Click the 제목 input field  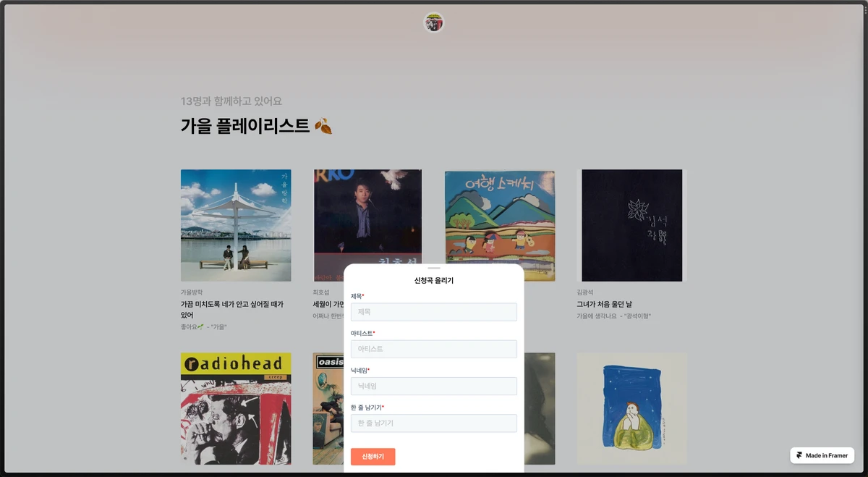pos(434,312)
